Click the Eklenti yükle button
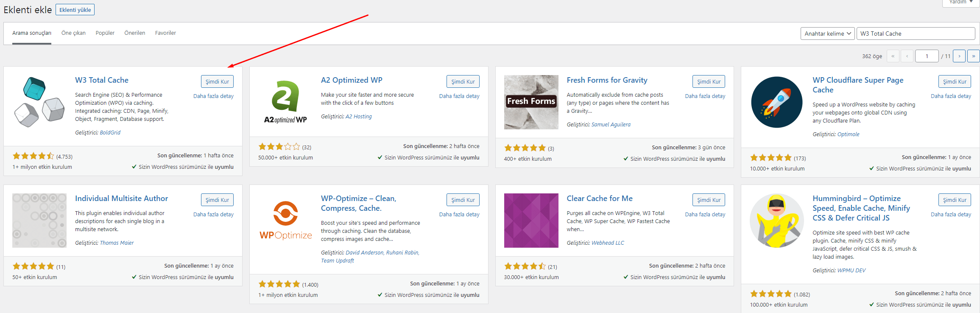This screenshot has width=980, height=313. [x=75, y=10]
